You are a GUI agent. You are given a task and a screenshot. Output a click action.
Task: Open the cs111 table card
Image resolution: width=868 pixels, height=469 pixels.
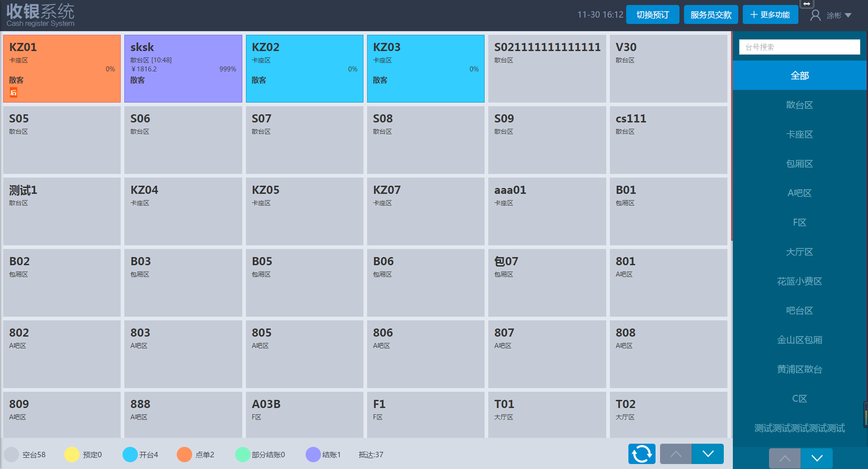tap(668, 140)
